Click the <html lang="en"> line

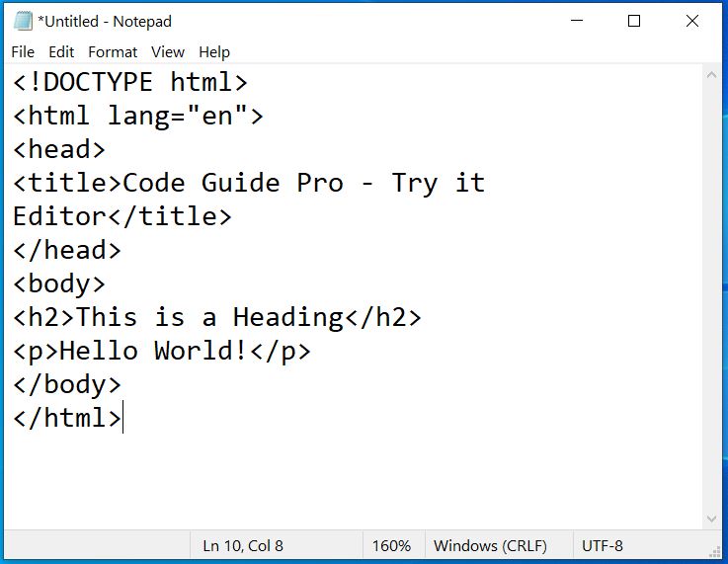pyautogui.click(x=138, y=116)
